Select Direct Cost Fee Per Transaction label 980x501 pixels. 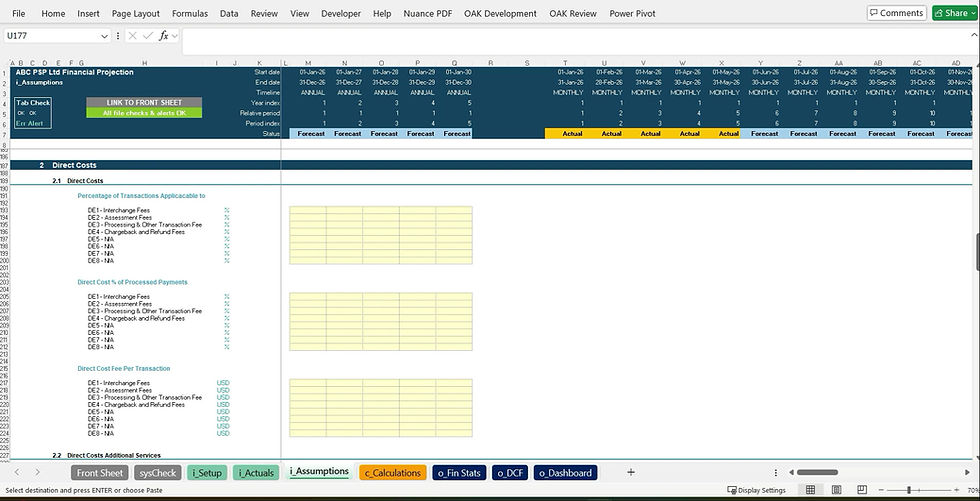124,369
